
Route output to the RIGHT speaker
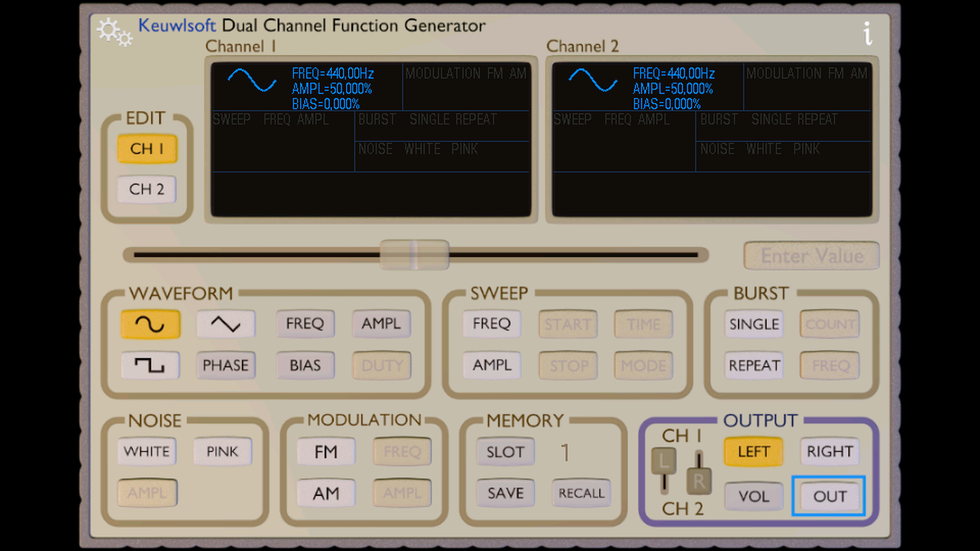[830, 452]
